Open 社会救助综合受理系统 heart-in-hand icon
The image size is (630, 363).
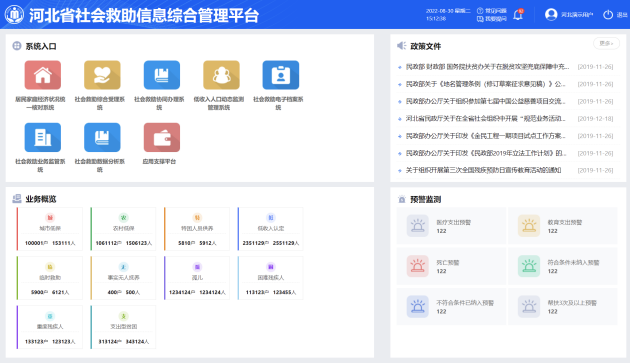(102, 75)
